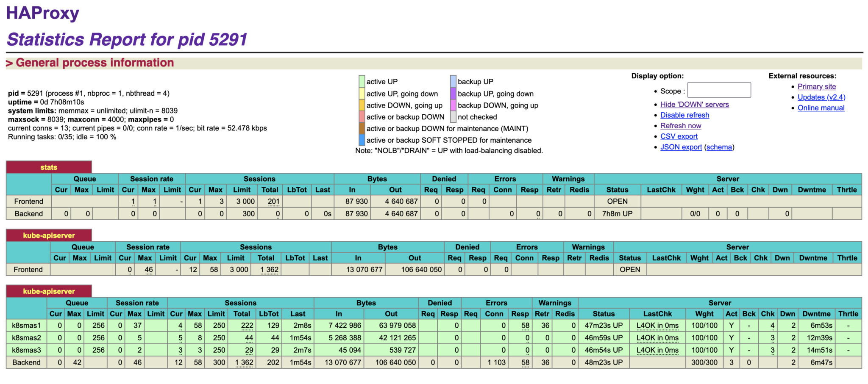Click the HAProxy title heading

(x=42, y=13)
